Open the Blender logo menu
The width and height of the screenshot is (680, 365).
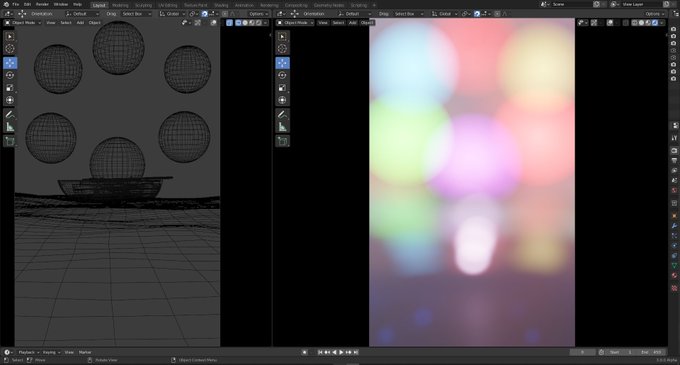(x=6, y=4)
